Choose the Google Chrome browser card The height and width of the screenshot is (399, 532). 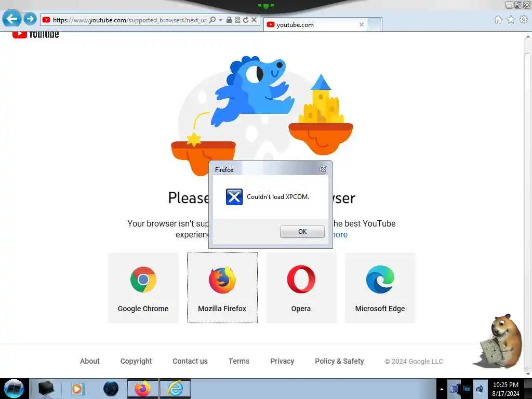[143, 288]
